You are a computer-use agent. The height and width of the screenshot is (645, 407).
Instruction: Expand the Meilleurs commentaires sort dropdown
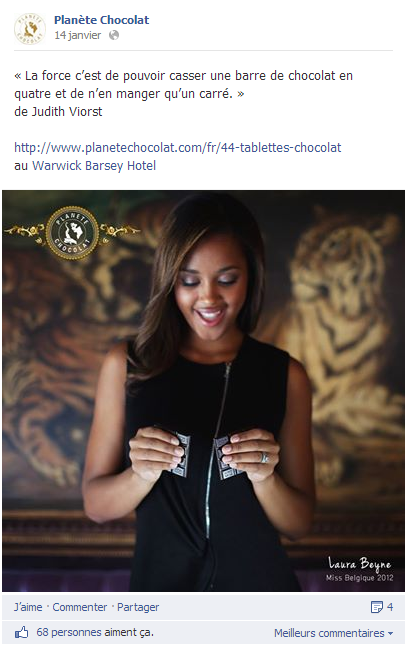[x=333, y=633]
